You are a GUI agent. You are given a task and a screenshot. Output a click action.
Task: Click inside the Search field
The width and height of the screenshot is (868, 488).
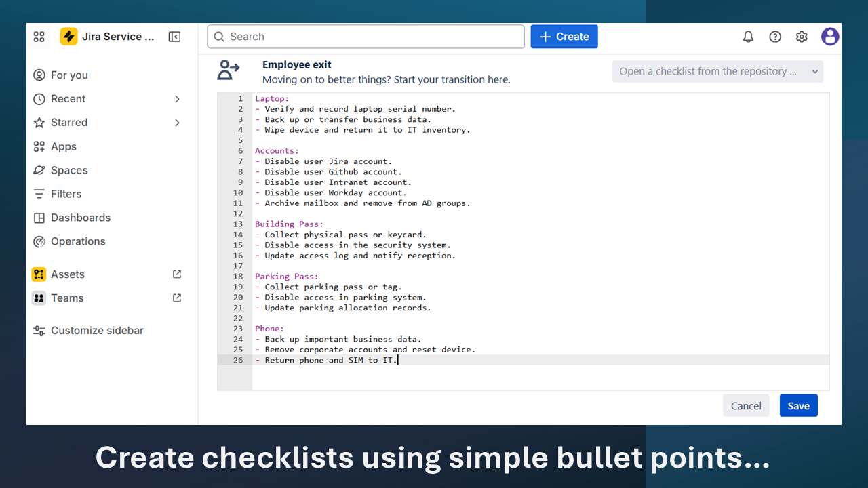tap(366, 37)
